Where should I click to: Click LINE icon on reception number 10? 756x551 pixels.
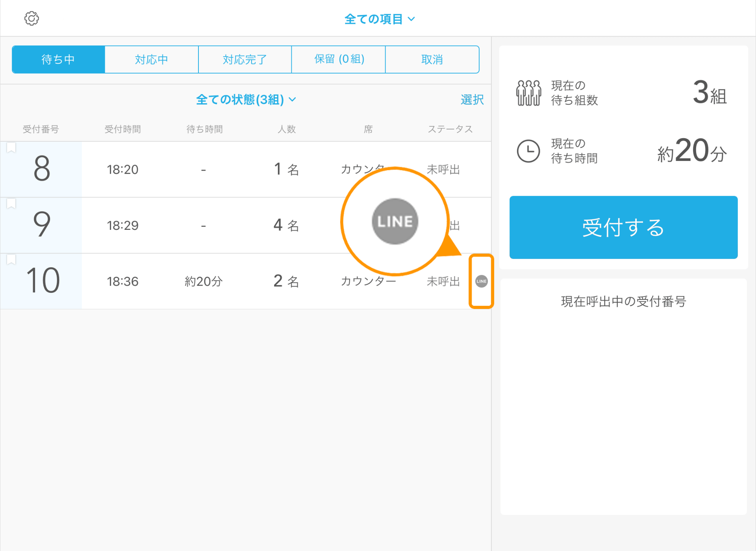(481, 281)
